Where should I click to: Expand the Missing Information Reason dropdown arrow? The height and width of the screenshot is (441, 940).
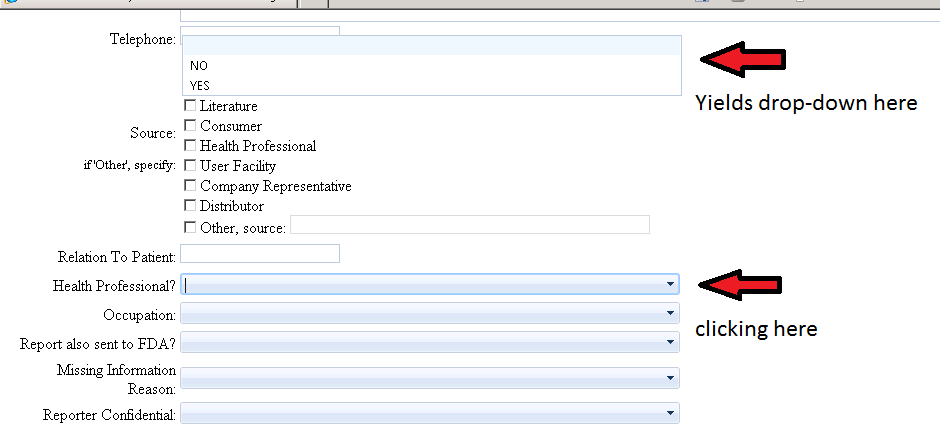(x=670, y=379)
